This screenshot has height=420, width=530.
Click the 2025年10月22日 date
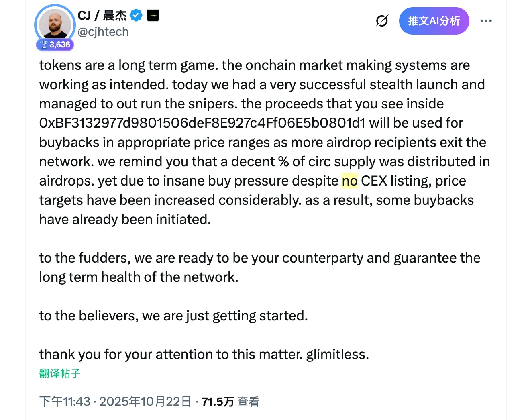(145, 401)
